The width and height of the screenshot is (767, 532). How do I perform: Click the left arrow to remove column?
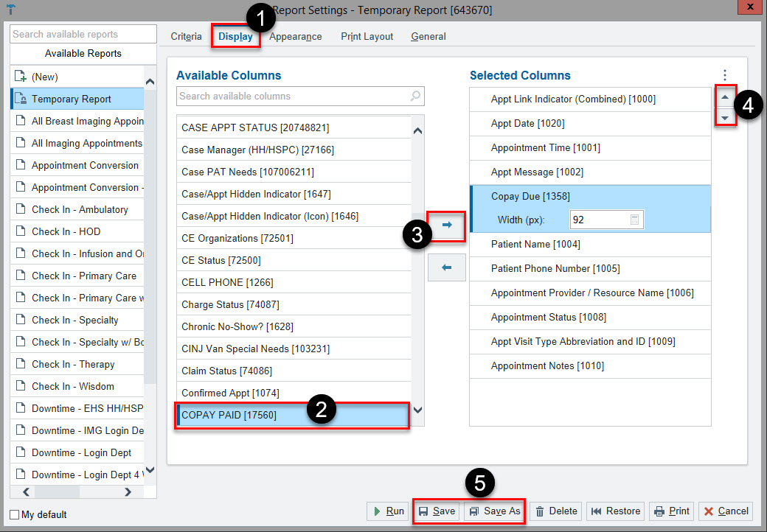click(446, 267)
